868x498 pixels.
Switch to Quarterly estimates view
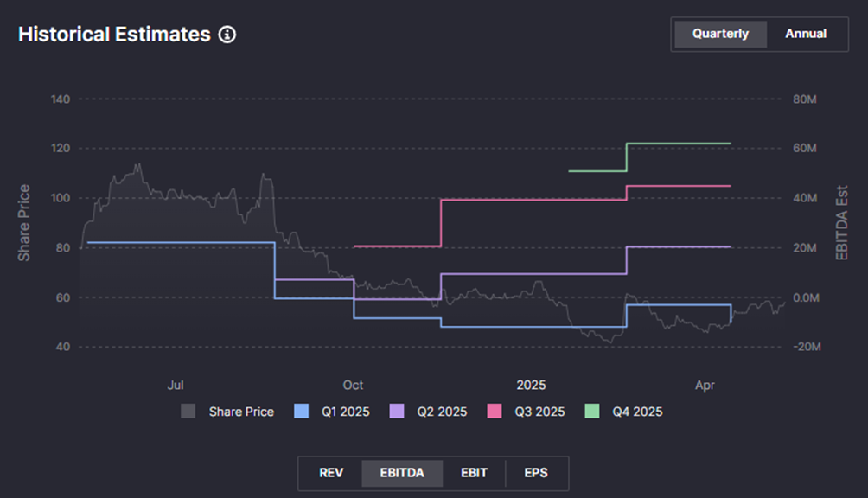pos(720,34)
